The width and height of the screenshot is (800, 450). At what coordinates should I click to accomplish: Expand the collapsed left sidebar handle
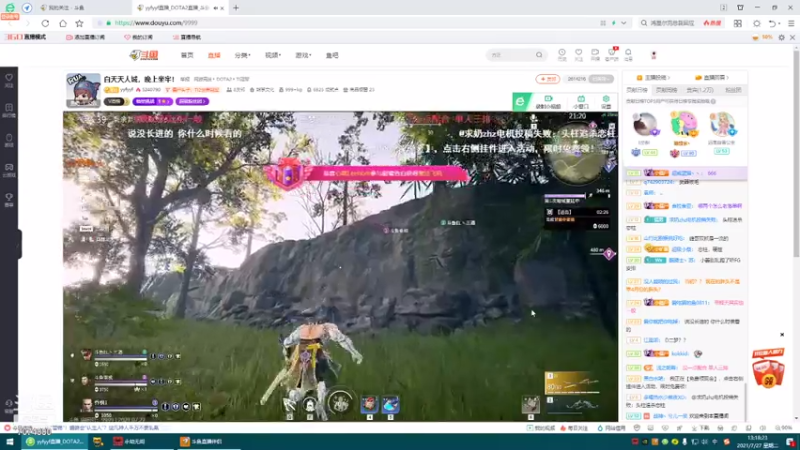(19, 244)
